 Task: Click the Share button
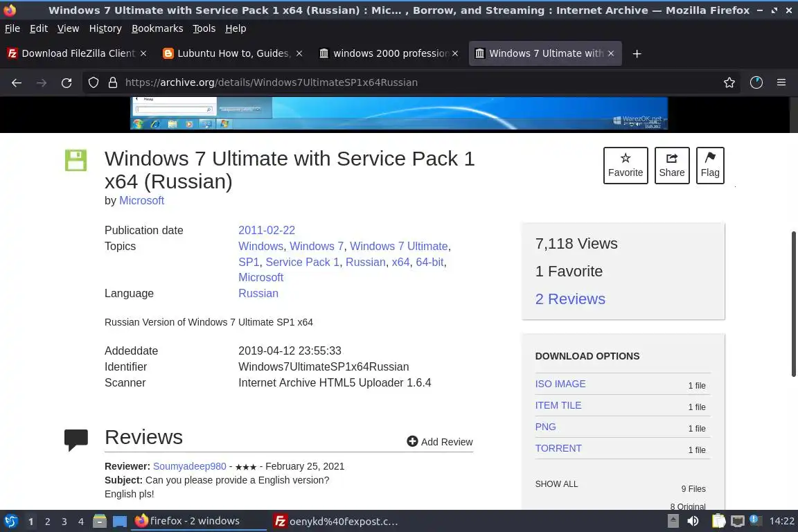(x=672, y=166)
